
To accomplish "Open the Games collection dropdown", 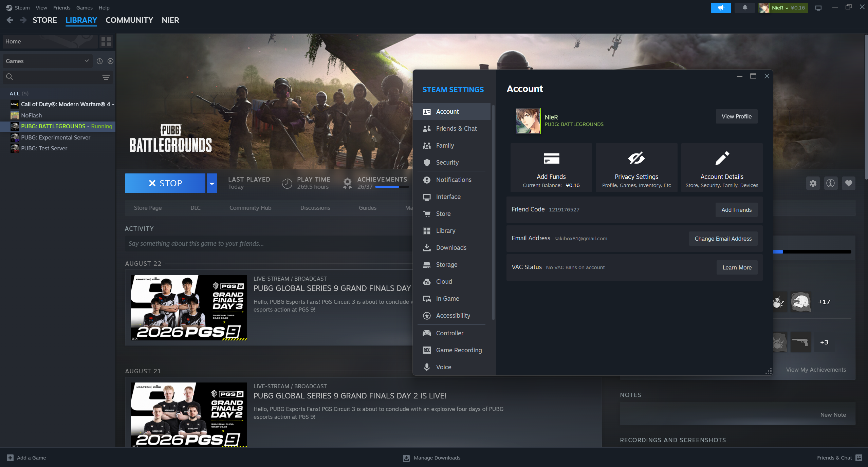I will coord(48,61).
